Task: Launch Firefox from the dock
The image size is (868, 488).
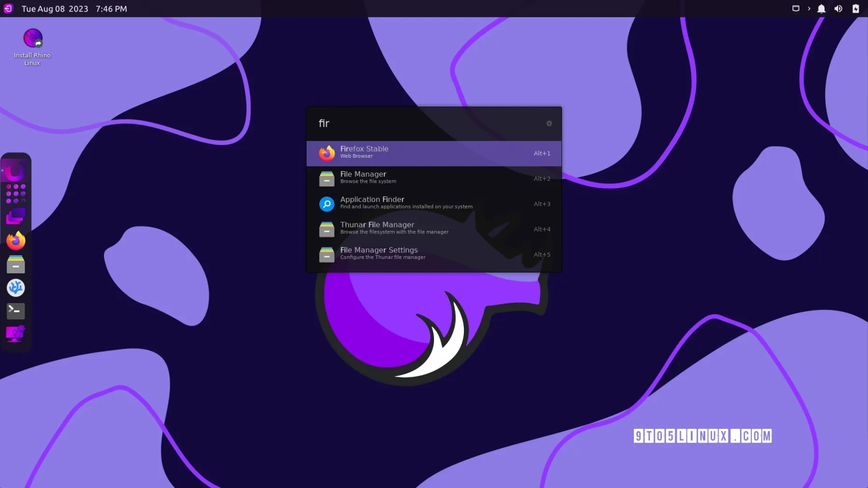Action: coord(16,241)
